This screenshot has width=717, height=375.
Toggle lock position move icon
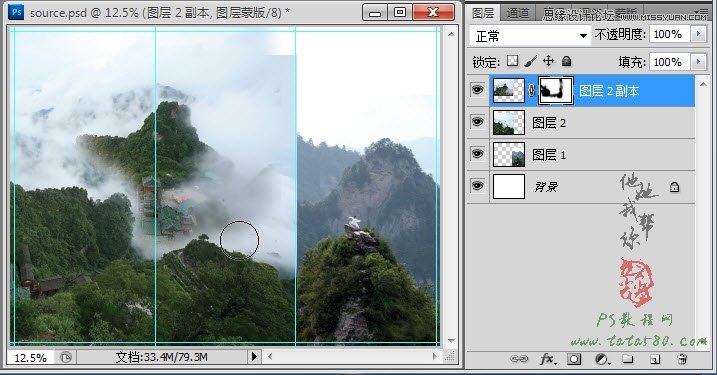point(548,61)
